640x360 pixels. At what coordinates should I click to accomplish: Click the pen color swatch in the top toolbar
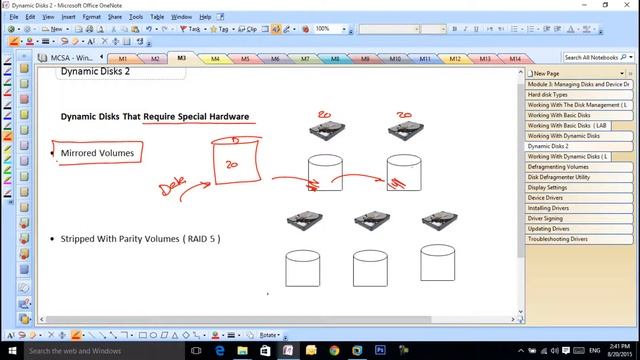click(29, 42)
